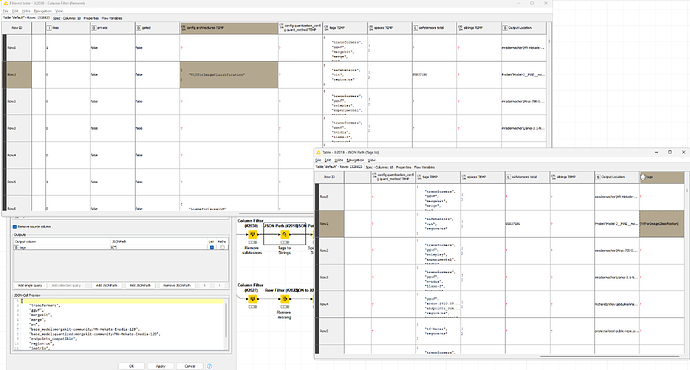
Task: Click the warning icon in JSON Path table title
Action: pos(319,152)
